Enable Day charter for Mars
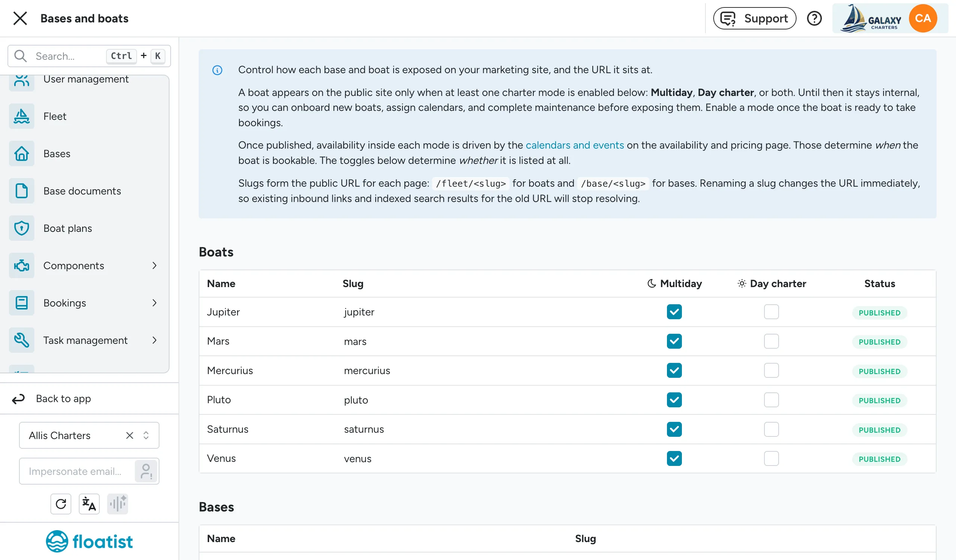956x560 pixels. pyautogui.click(x=771, y=341)
